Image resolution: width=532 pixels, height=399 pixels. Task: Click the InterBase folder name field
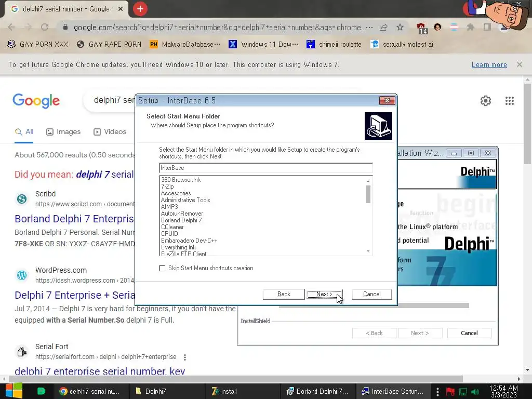point(266,168)
